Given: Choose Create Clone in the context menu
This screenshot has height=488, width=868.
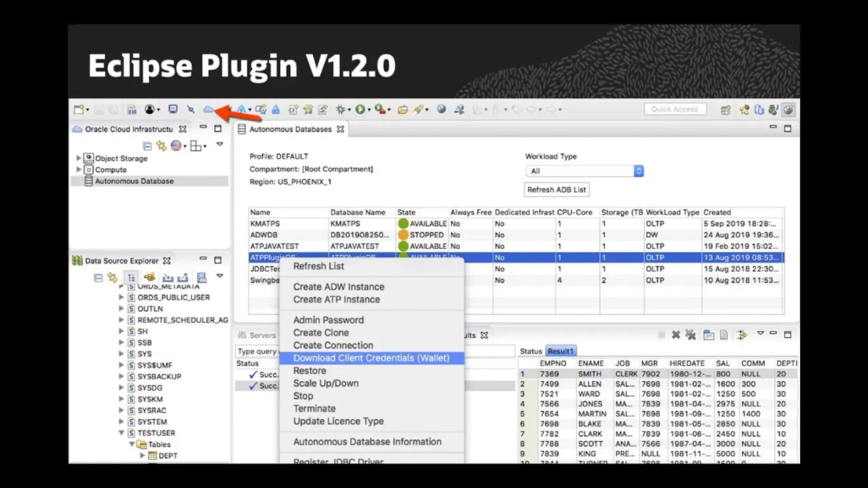Looking at the screenshot, I should [x=321, y=332].
